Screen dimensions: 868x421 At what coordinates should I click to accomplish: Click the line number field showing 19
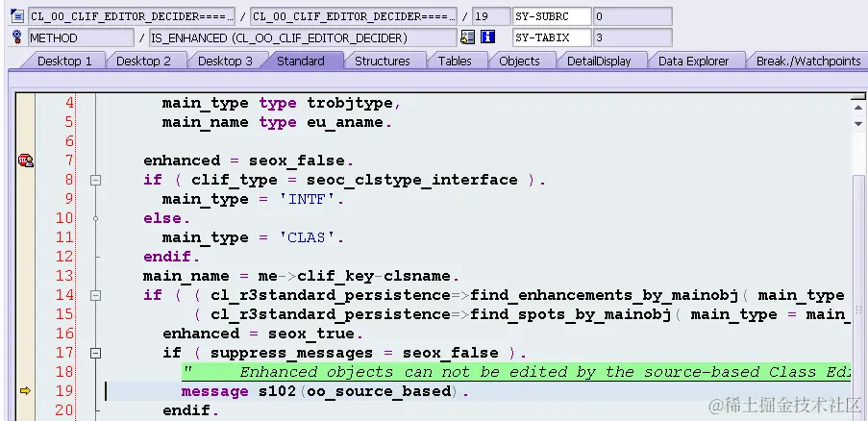[x=491, y=16]
